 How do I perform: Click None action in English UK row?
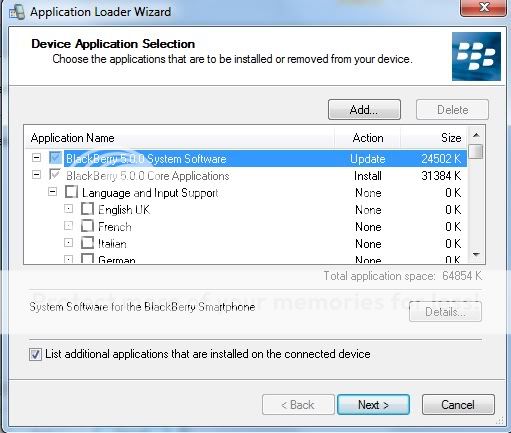coord(368,210)
